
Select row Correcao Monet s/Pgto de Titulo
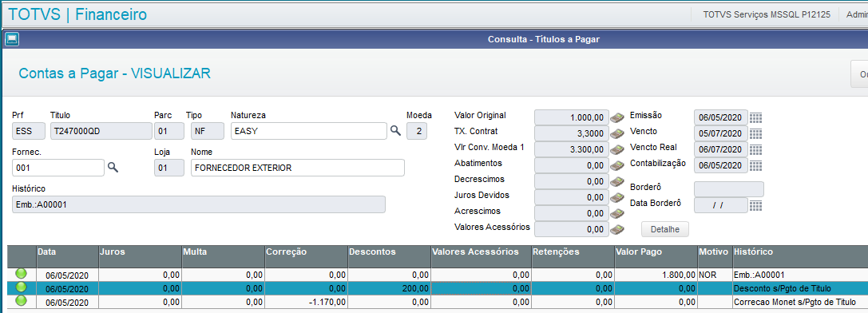coord(438,302)
